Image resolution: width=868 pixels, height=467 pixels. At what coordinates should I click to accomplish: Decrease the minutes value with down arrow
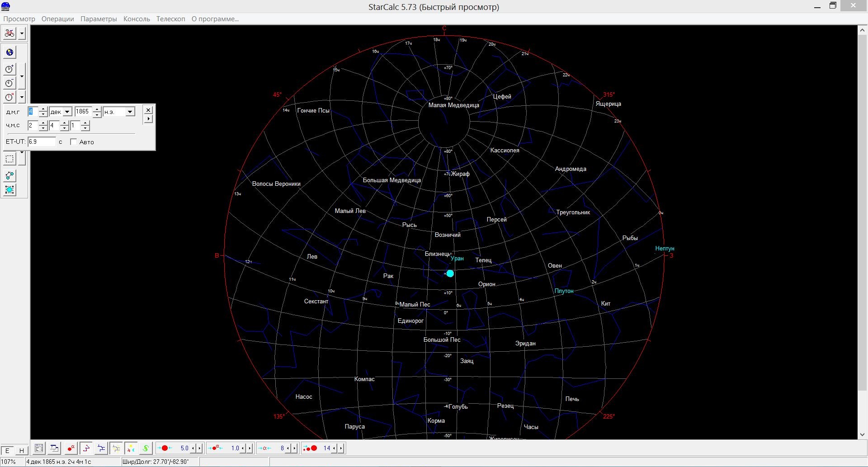click(x=64, y=128)
